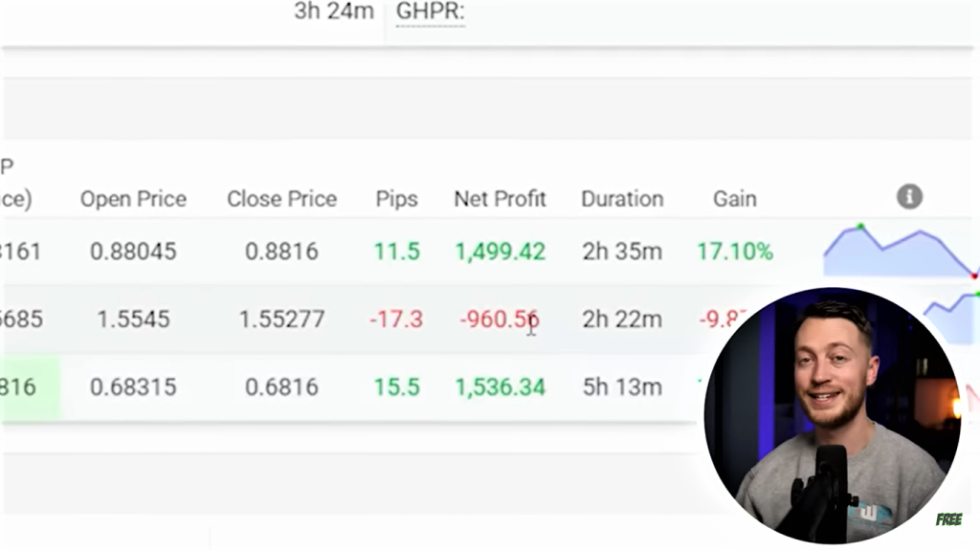Image resolution: width=980 pixels, height=551 pixels.
Task: Click the 17.10% gain value
Action: tap(734, 252)
